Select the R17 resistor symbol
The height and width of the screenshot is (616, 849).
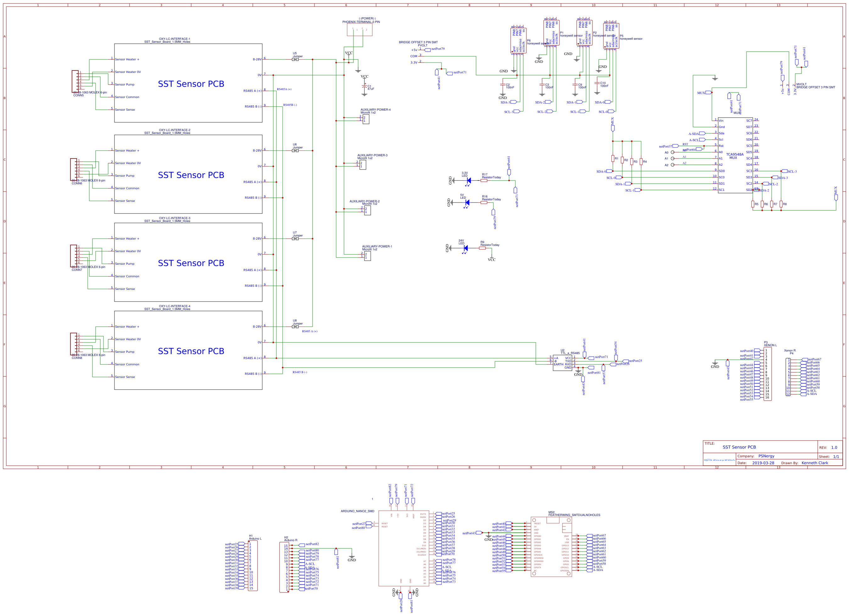click(484, 180)
